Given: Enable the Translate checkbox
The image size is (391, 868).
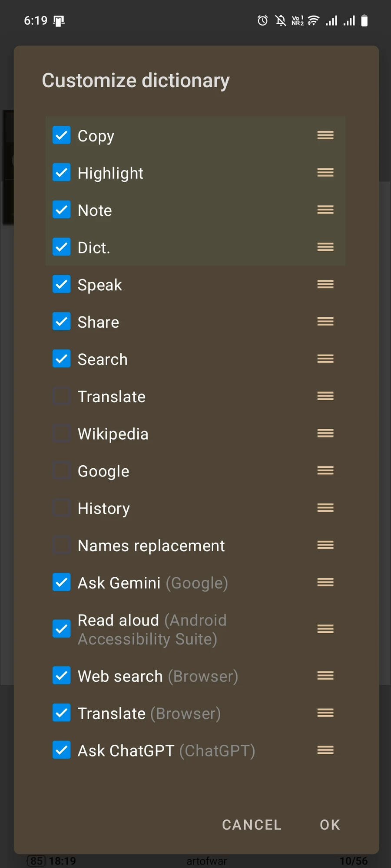Looking at the screenshot, I should (62, 396).
